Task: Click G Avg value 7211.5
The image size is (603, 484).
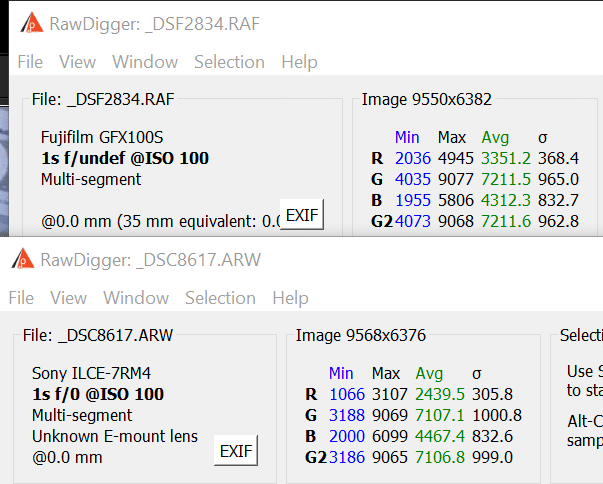Action: click(506, 180)
